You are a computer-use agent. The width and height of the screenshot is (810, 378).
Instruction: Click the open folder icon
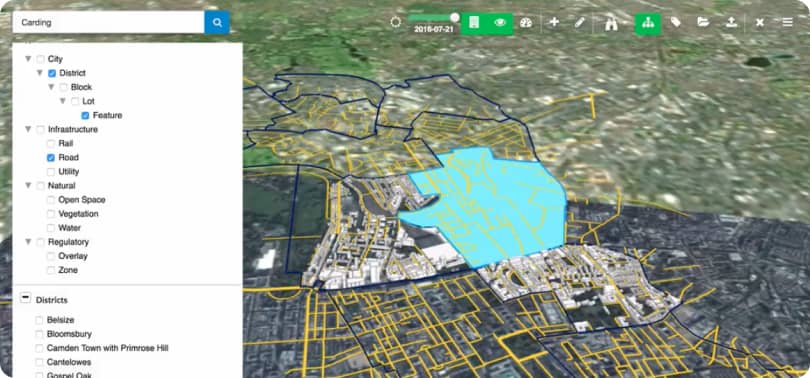703,22
